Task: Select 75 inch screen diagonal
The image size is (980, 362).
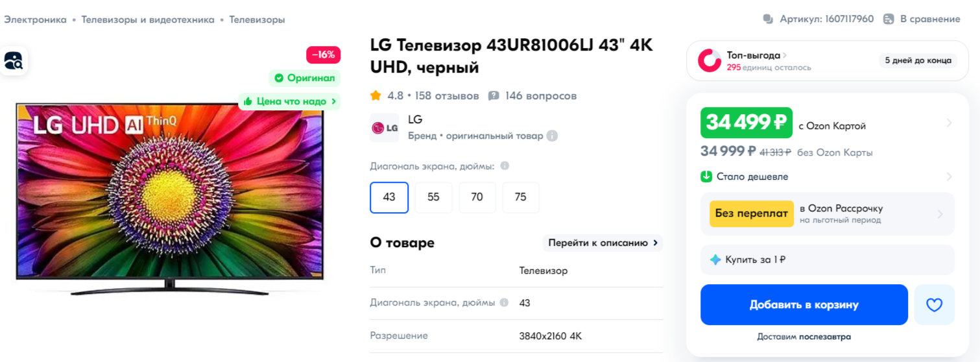Action: click(521, 197)
